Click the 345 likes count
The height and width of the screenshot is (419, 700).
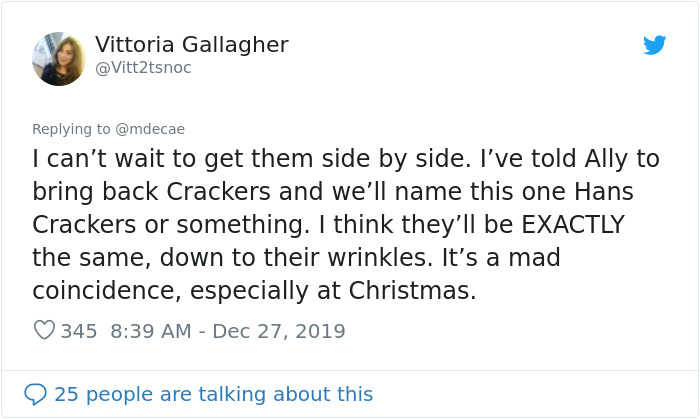78,331
